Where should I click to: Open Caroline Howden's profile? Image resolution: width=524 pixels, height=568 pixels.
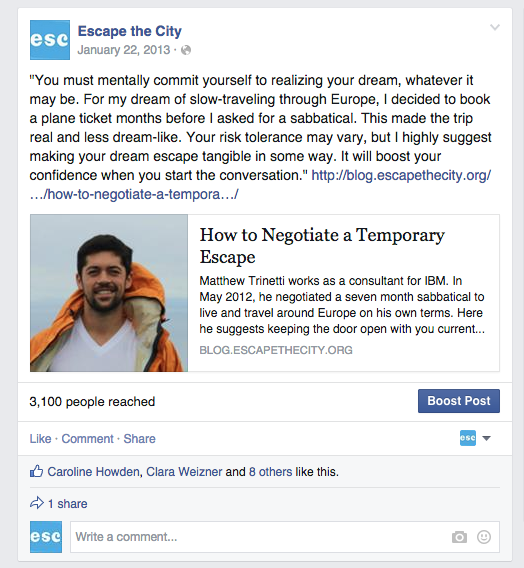(93, 472)
